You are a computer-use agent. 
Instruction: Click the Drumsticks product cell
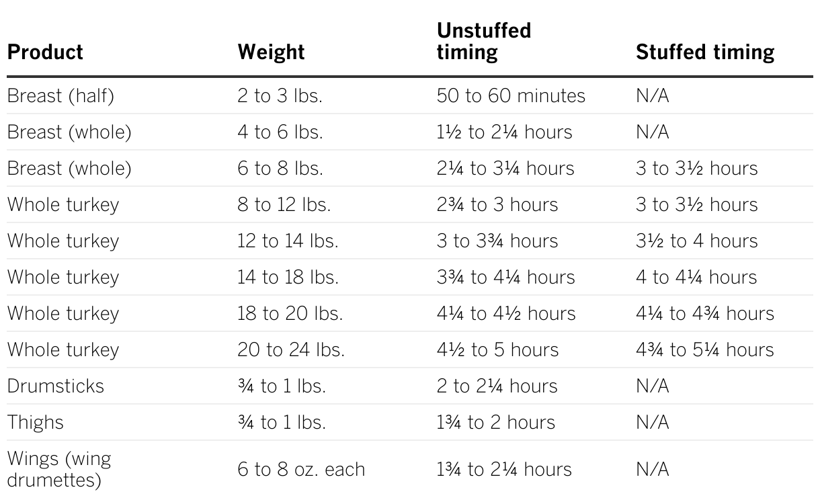click(x=56, y=386)
